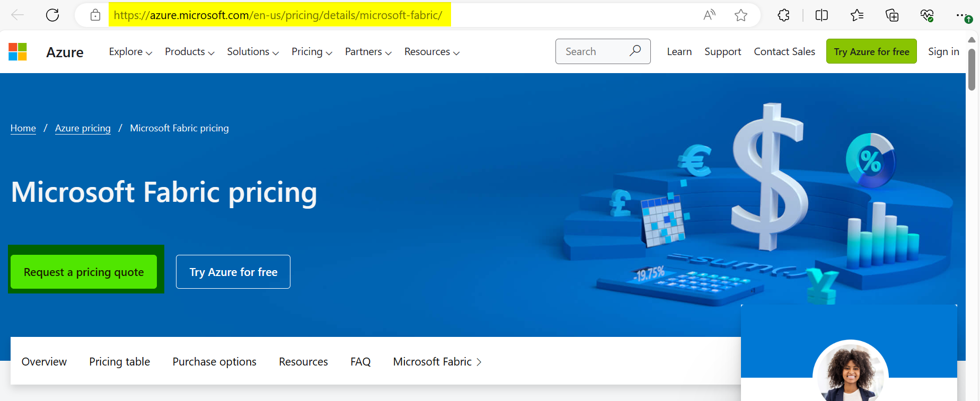Viewport: 980px width, 401px height.
Task: Open the browser Extensions puzzle icon
Action: [784, 15]
